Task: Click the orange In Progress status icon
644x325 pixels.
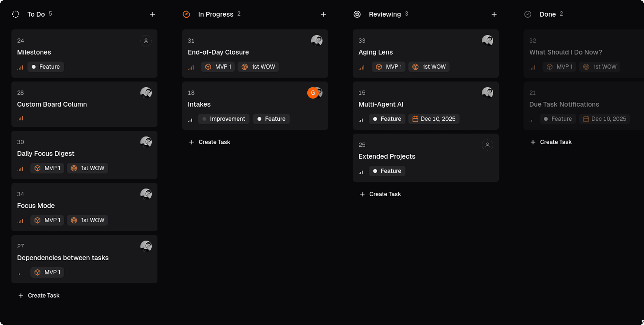Action: tap(186, 14)
